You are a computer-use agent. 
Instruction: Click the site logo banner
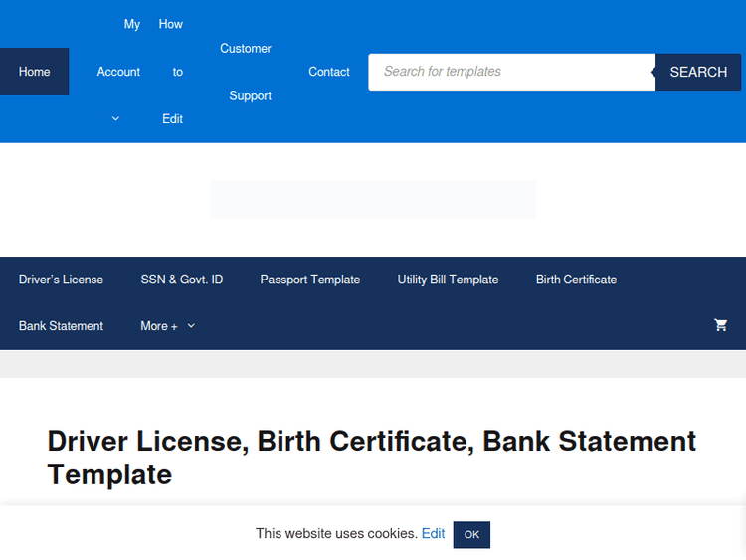pyautogui.click(x=373, y=200)
